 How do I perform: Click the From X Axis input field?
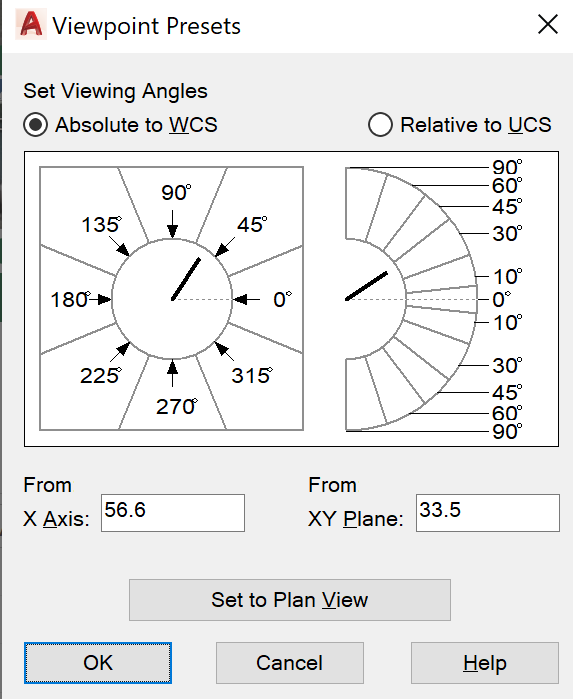(173, 513)
